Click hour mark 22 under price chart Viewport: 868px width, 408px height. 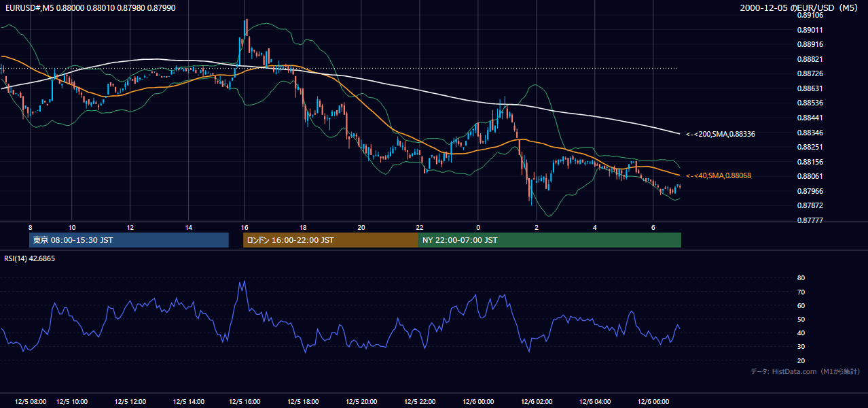pos(420,227)
